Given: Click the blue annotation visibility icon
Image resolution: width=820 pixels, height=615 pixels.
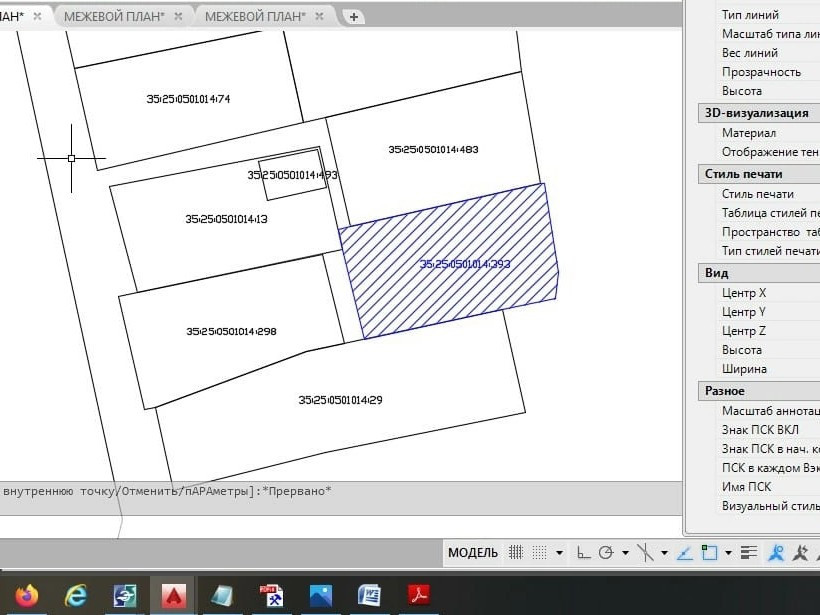Looking at the screenshot, I should coord(777,552).
